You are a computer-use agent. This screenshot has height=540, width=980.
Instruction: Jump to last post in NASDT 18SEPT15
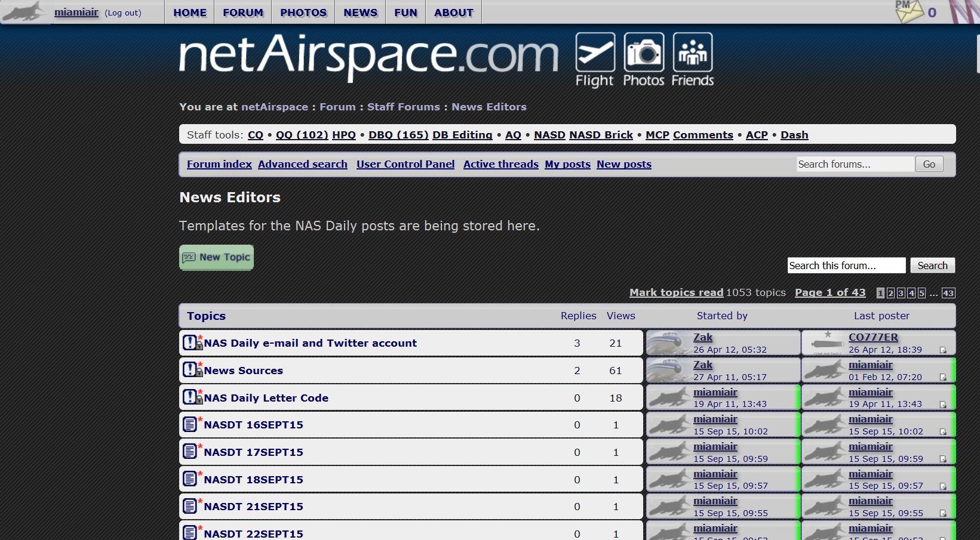point(943,486)
